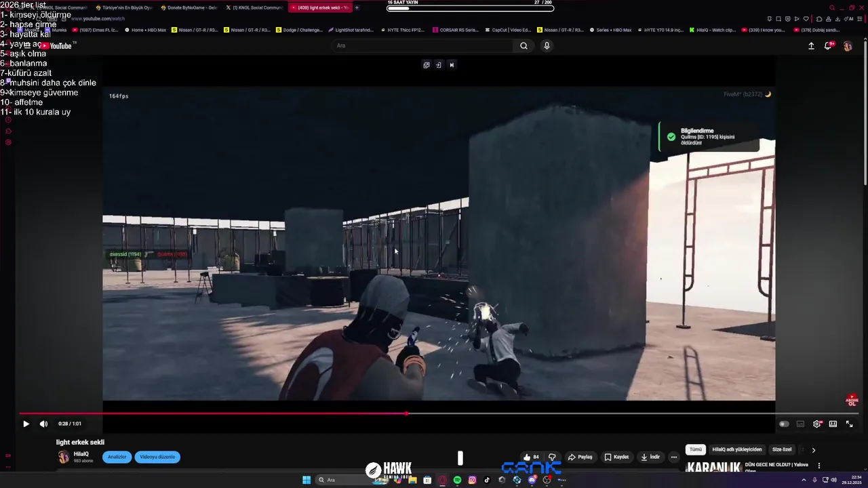This screenshot has height=488, width=868.
Task: Toggle subtitles in the player
Action: pyautogui.click(x=800, y=424)
